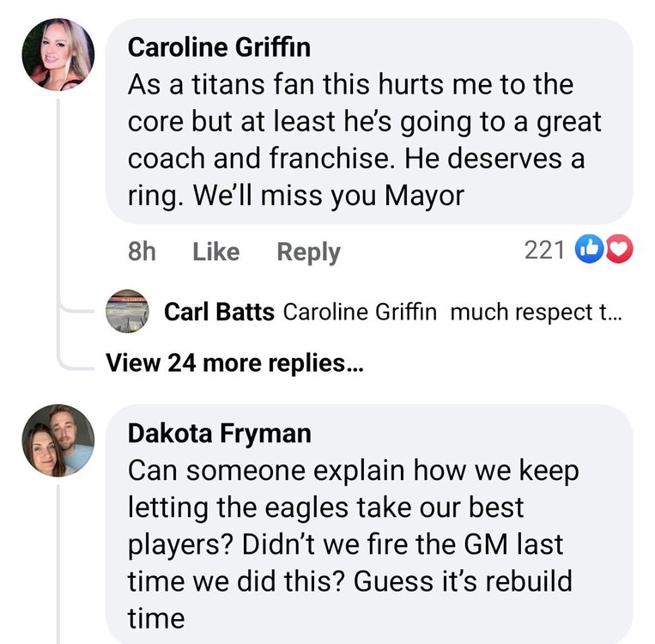Open Caroline Griffin's profile picture
Screen dimensions: 655x644
[x=58, y=54]
